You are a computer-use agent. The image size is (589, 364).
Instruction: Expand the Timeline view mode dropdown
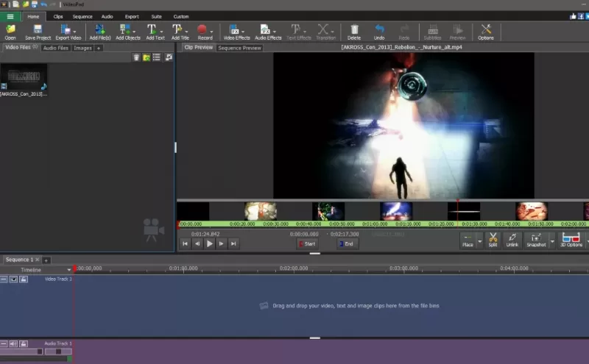tap(69, 270)
